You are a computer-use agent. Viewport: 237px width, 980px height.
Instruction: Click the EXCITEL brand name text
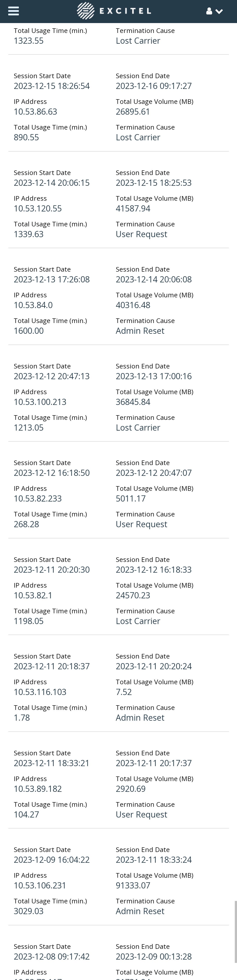click(125, 11)
